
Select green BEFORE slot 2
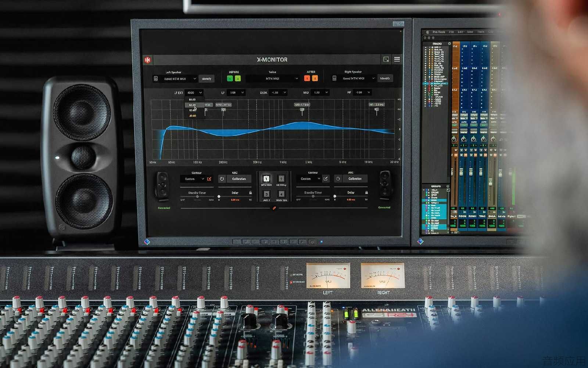(238, 78)
